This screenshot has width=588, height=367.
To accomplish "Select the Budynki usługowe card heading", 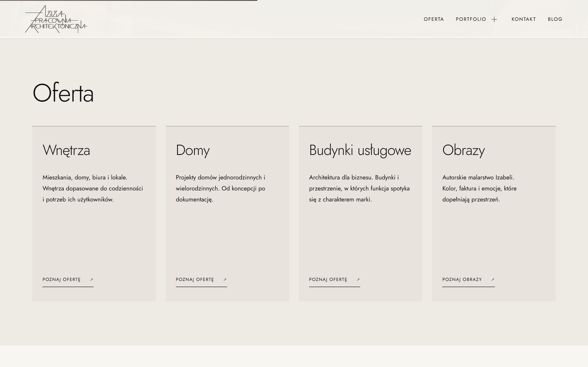I will (x=360, y=150).
